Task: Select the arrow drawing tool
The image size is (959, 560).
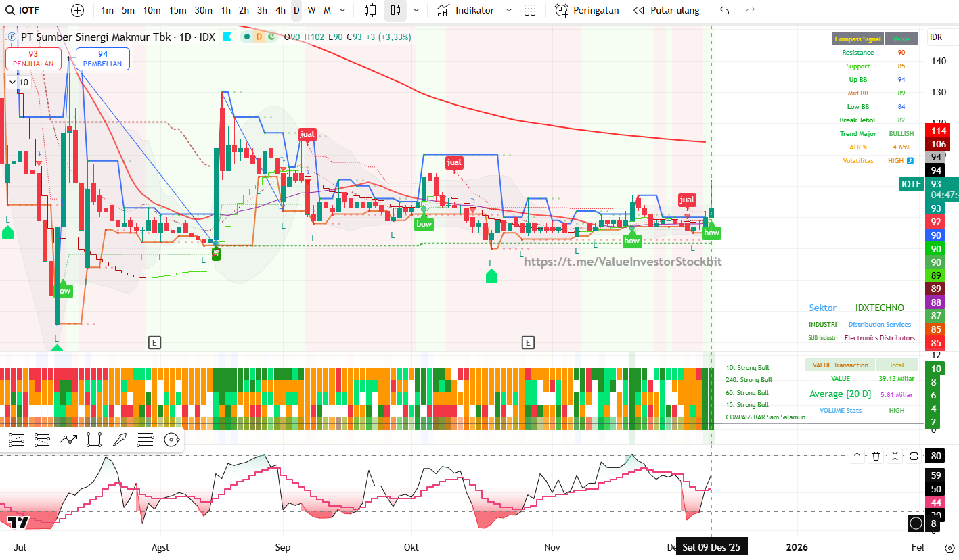Action: coord(120,440)
